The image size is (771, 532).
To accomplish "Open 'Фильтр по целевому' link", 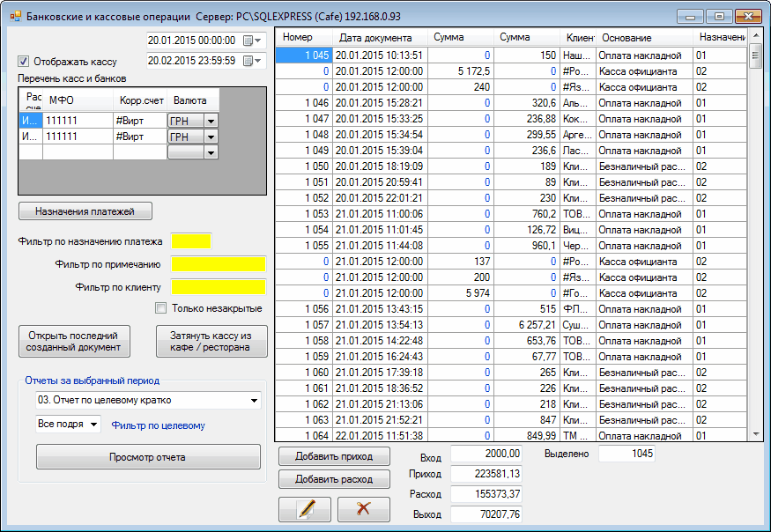I will tap(158, 425).
